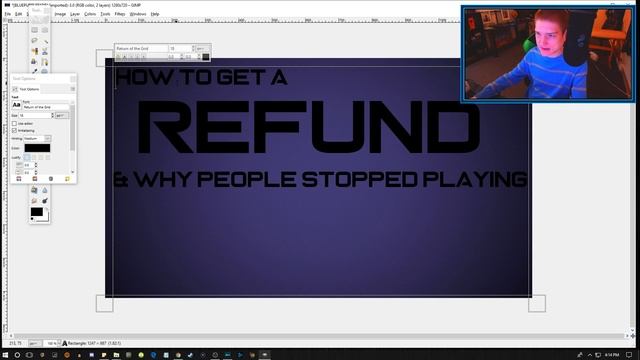Click the Font name field in Tool Options
The height and width of the screenshot is (360, 640).
[46, 107]
